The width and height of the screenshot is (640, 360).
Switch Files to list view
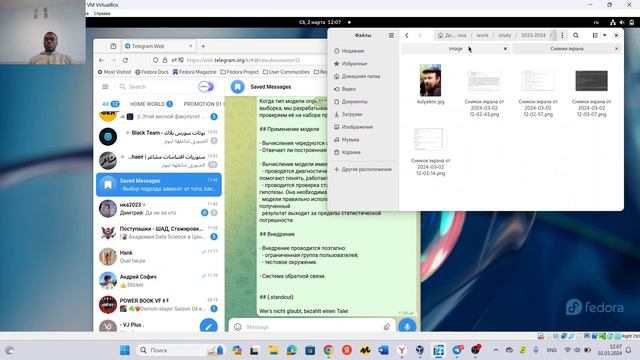click(x=595, y=36)
